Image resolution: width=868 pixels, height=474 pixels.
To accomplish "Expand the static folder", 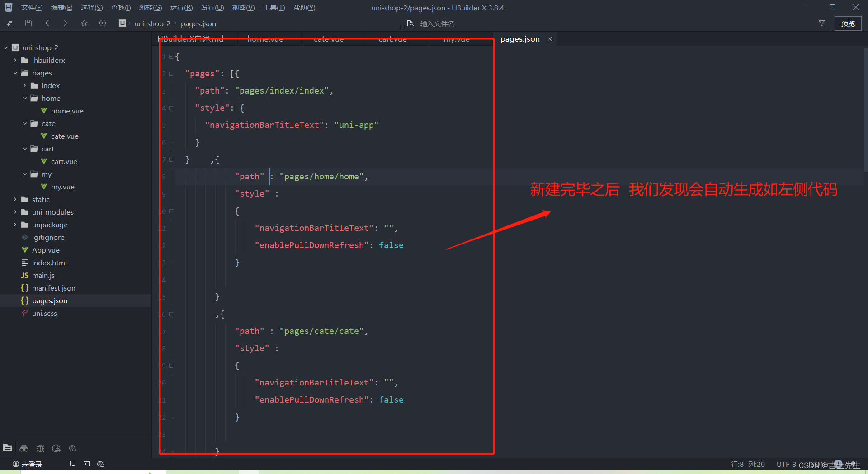I will point(15,199).
